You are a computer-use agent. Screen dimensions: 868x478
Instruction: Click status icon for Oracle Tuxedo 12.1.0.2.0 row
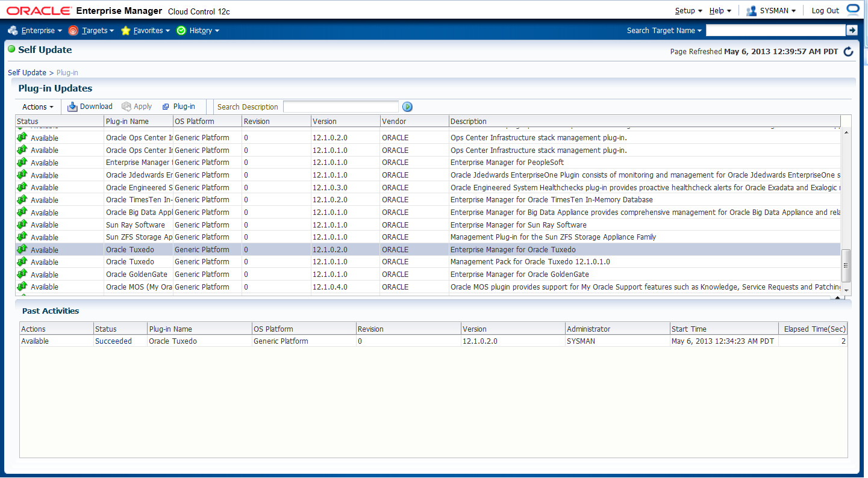tap(22, 249)
